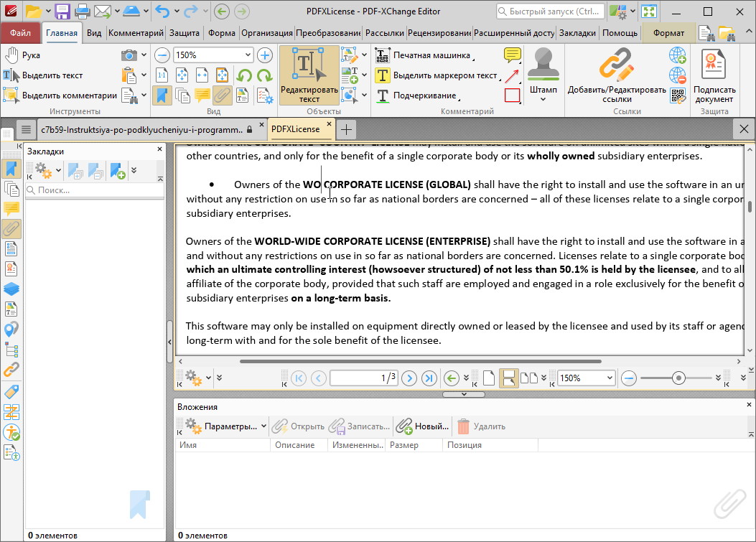Open the Защита ribbon tab

pyautogui.click(x=185, y=33)
